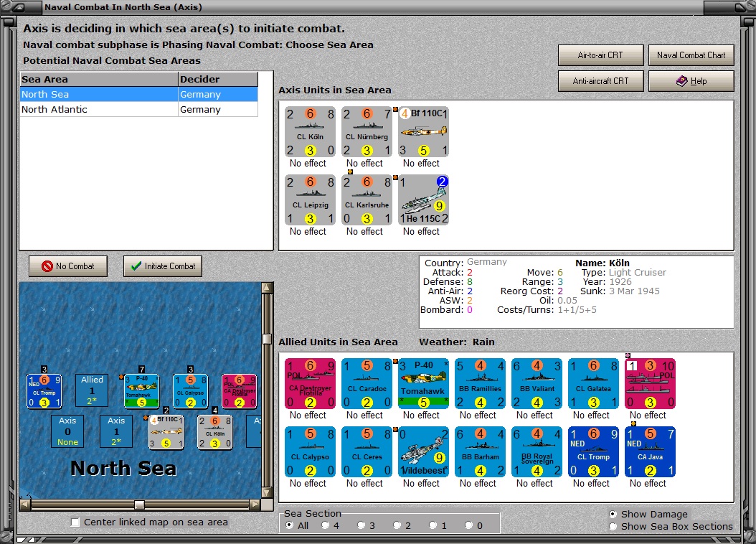Select the BB Valiant unit counter
The image size is (756, 544).
pyautogui.click(x=537, y=384)
